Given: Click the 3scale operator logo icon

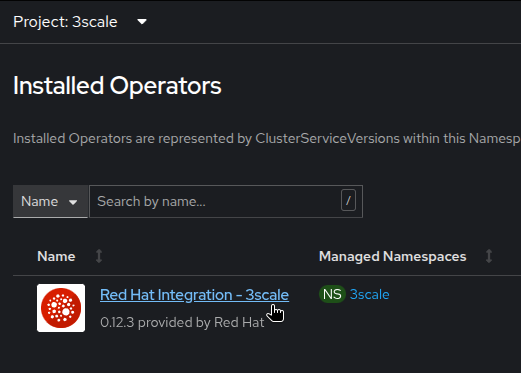Looking at the screenshot, I should click(61, 308).
